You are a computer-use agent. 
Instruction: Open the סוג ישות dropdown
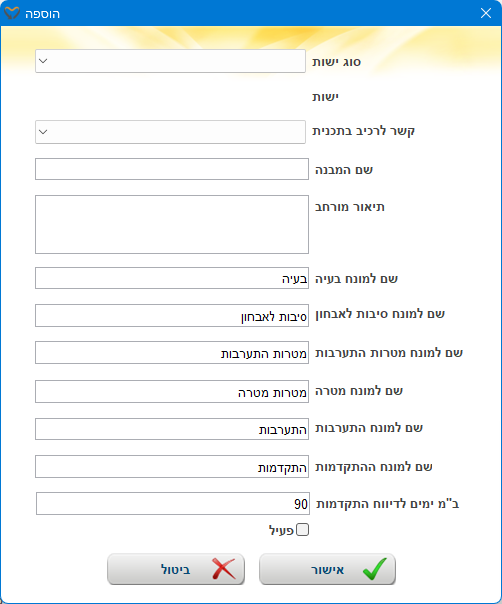click(170, 61)
